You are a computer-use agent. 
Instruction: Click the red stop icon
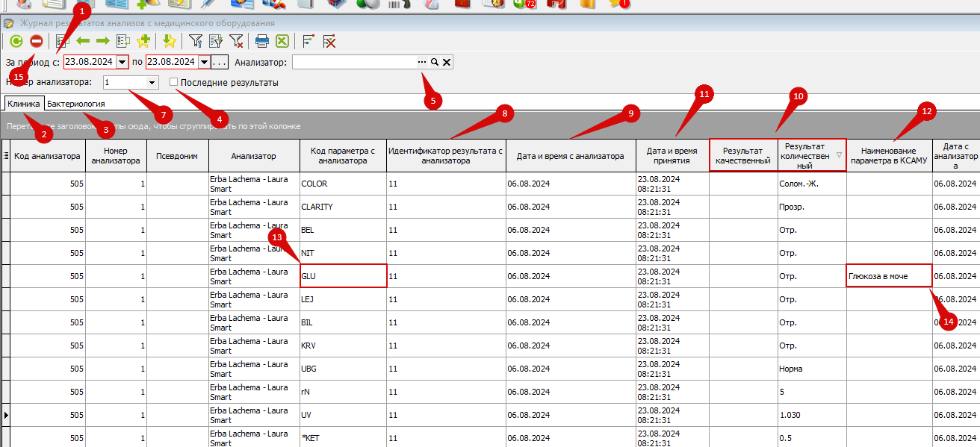pos(36,42)
